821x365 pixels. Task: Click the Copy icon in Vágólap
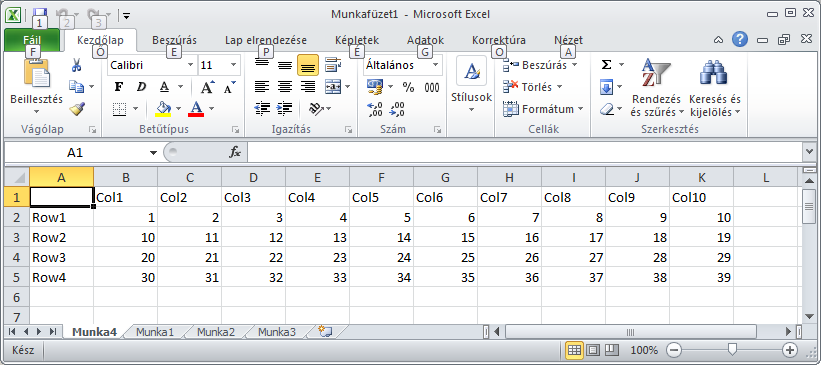(76, 86)
